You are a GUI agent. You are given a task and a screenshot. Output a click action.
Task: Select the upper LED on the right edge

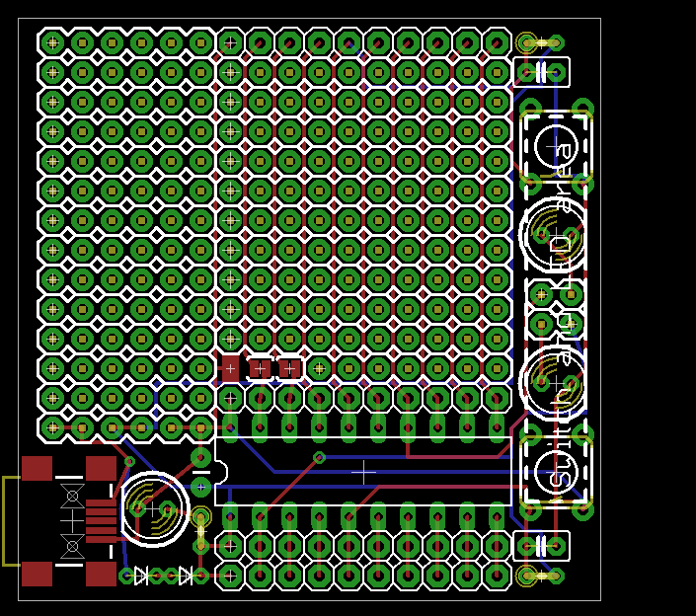point(556,234)
